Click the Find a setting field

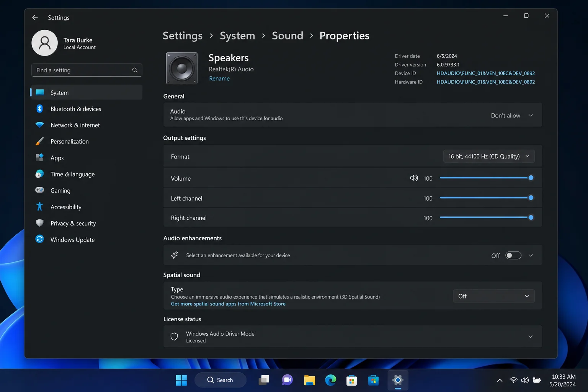87,70
